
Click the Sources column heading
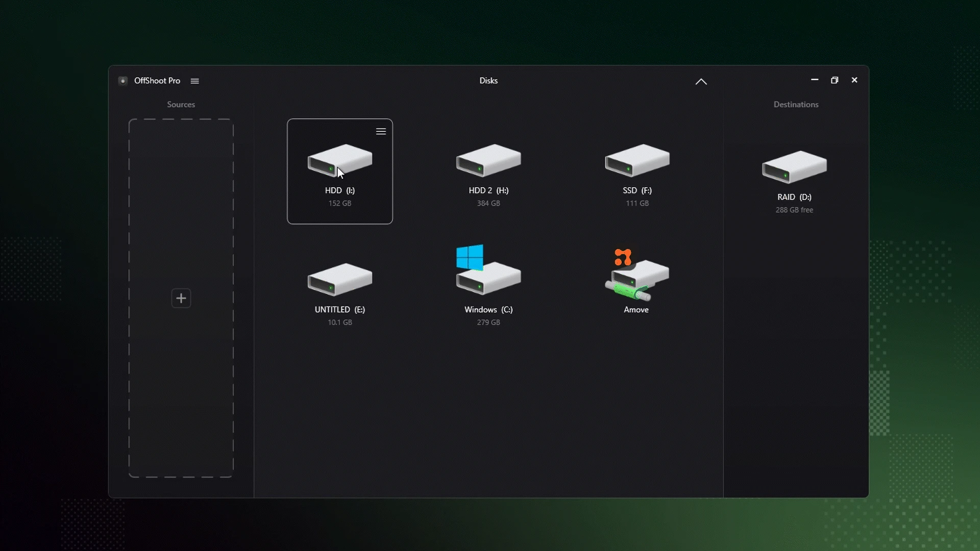181,105
